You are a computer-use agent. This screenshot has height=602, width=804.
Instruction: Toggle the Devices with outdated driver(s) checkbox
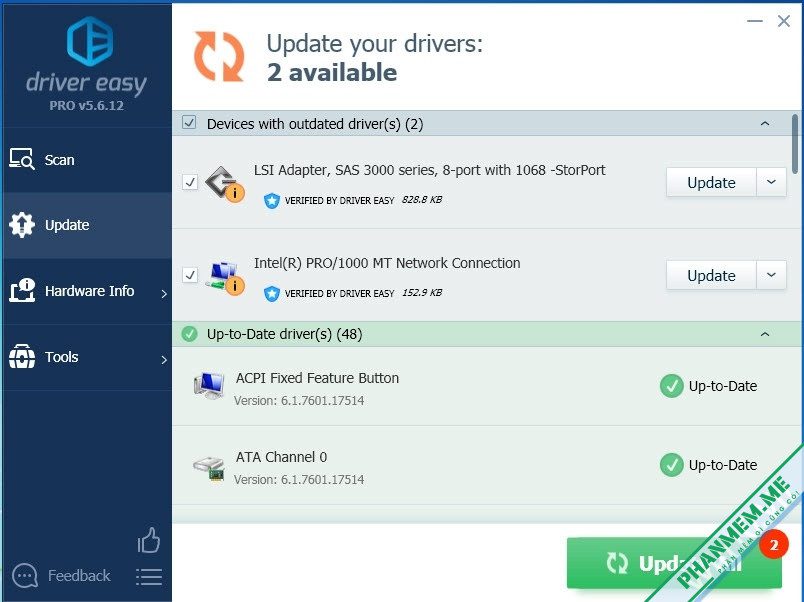pyautogui.click(x=189, y=123)
